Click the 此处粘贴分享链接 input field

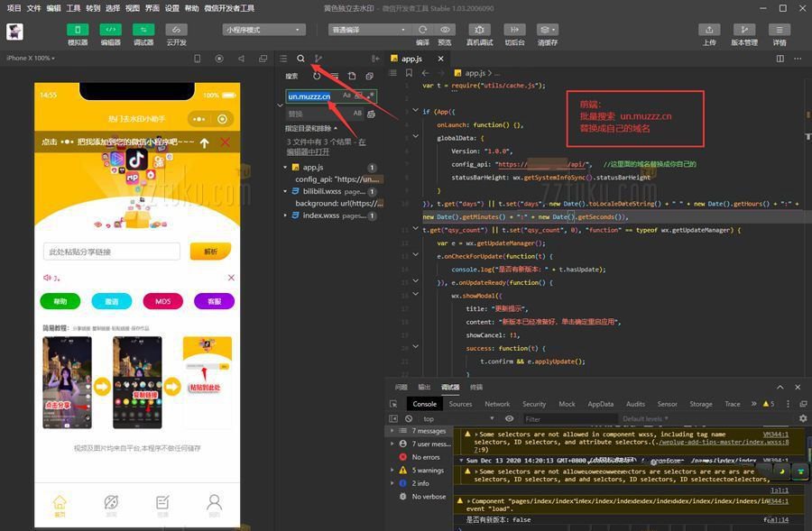(x=111, y=252)
